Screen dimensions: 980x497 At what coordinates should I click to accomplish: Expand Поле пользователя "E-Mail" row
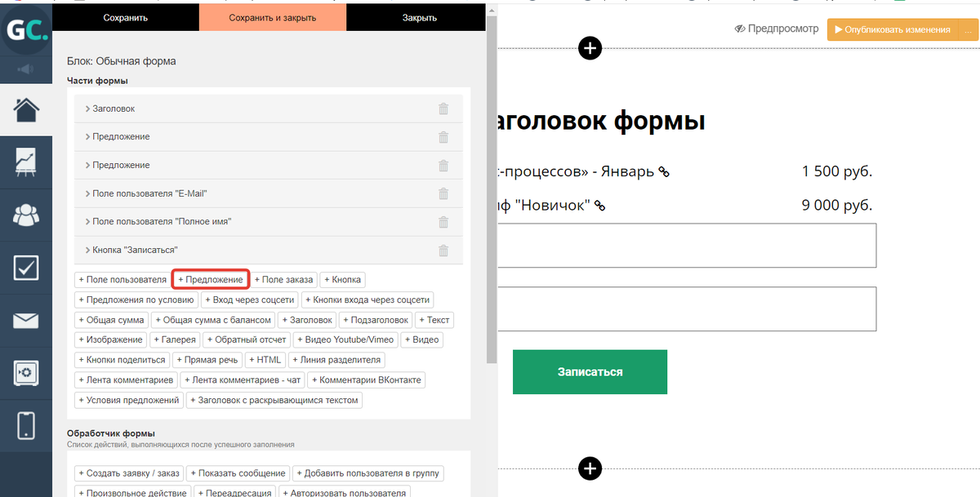[x=269, y=193]
